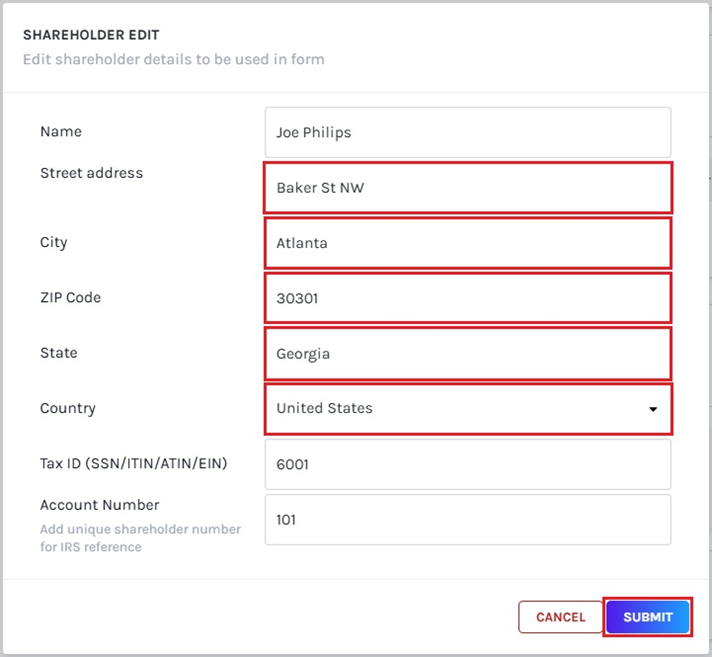This screenshot has height=657, width=712.
Task: Click the "State" label text
Action: (x=58, y=353)
